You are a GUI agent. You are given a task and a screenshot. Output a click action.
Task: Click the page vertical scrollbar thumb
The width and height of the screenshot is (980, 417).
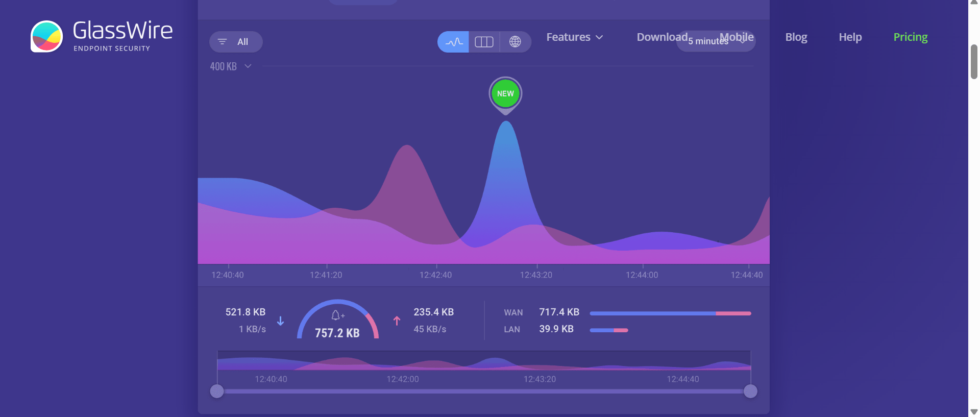pos(974,62)
